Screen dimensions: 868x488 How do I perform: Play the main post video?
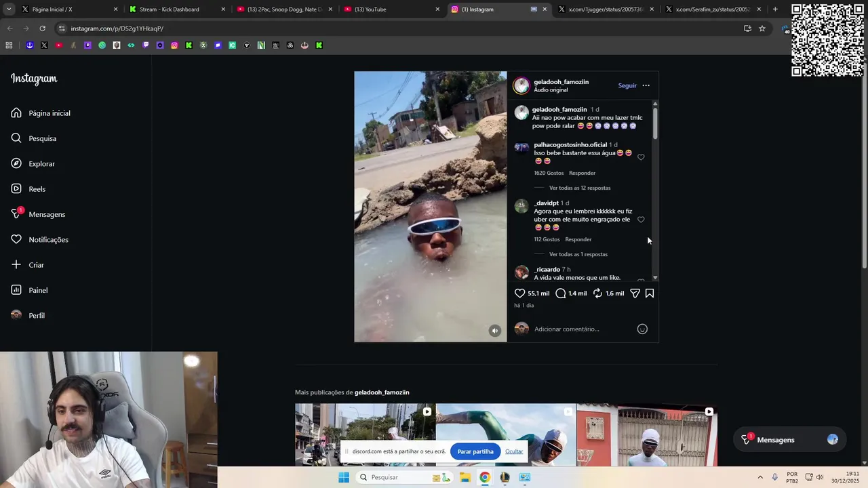click(x=430, y=207)
